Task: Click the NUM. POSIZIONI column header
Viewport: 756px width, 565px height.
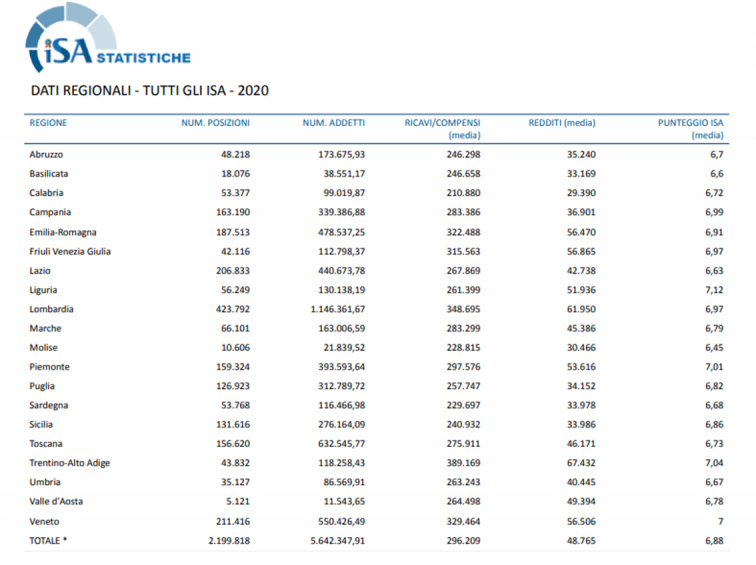Action: (215, 123)
